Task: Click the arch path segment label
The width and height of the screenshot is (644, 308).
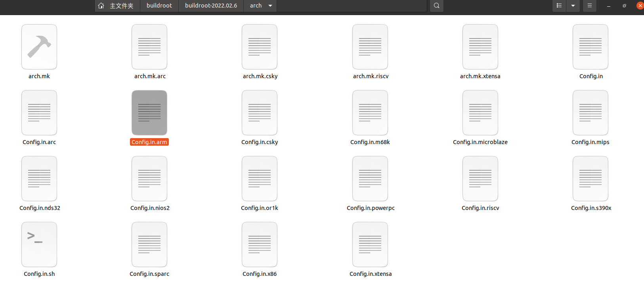Action: (256, 6)
